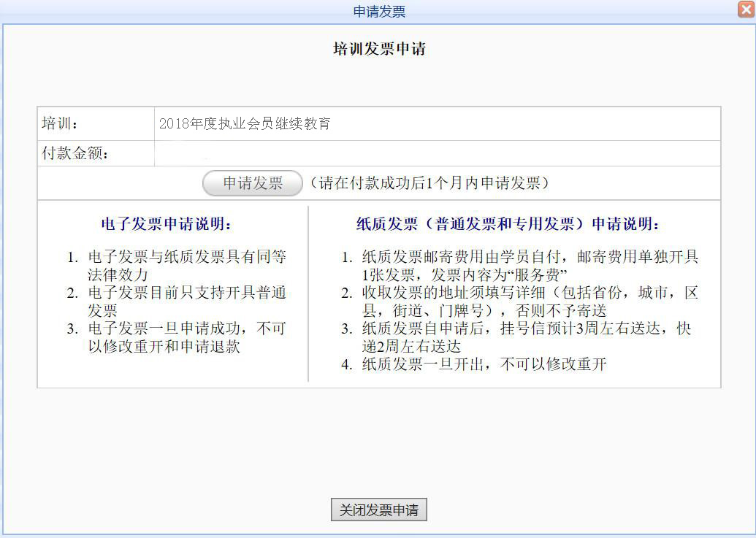The width and height of the screenshot is (756, 538).
Task: Select the 付款金额 row label
Action: 66,153
